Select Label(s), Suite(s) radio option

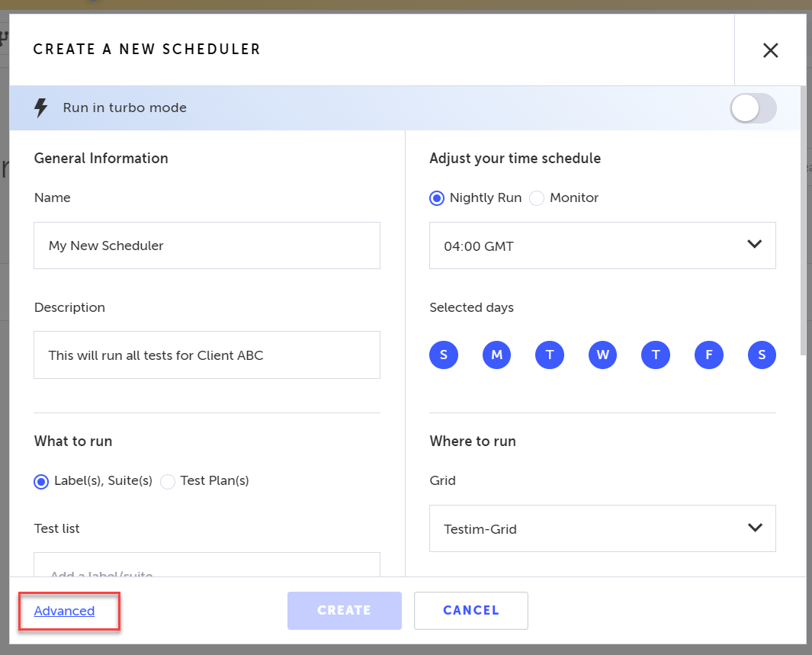(x=41, y=482)
